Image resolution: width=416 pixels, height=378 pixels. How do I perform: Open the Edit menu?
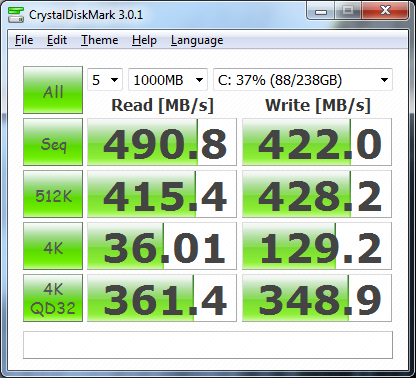coord(57,40)
